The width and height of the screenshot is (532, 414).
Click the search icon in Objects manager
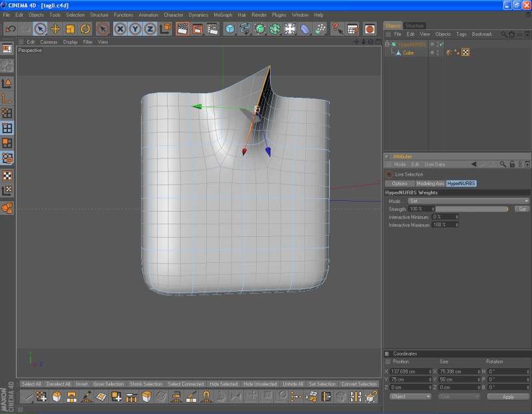coord(503,34)
